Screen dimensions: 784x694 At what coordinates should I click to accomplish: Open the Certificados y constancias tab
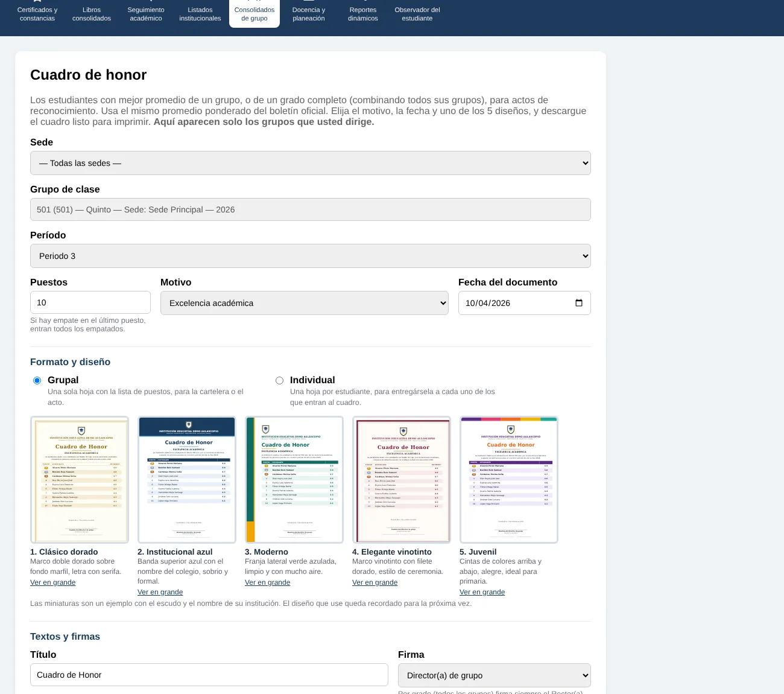[37, 14]
